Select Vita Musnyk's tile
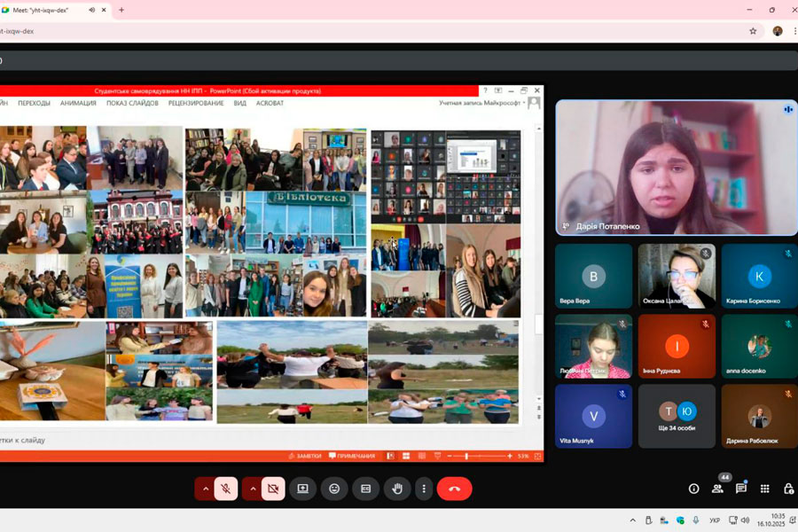Viewport: 798px width, 532px height. click(x=593, y=416)
